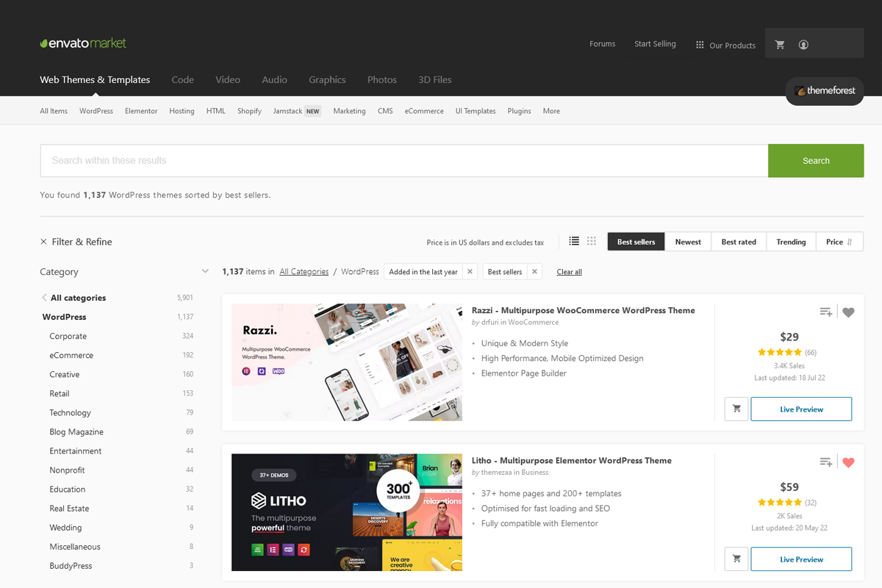Viewport: 882px width, 588px height.
Task: Remove 'Best sellers' filter chip
Action: coord(534,271)
